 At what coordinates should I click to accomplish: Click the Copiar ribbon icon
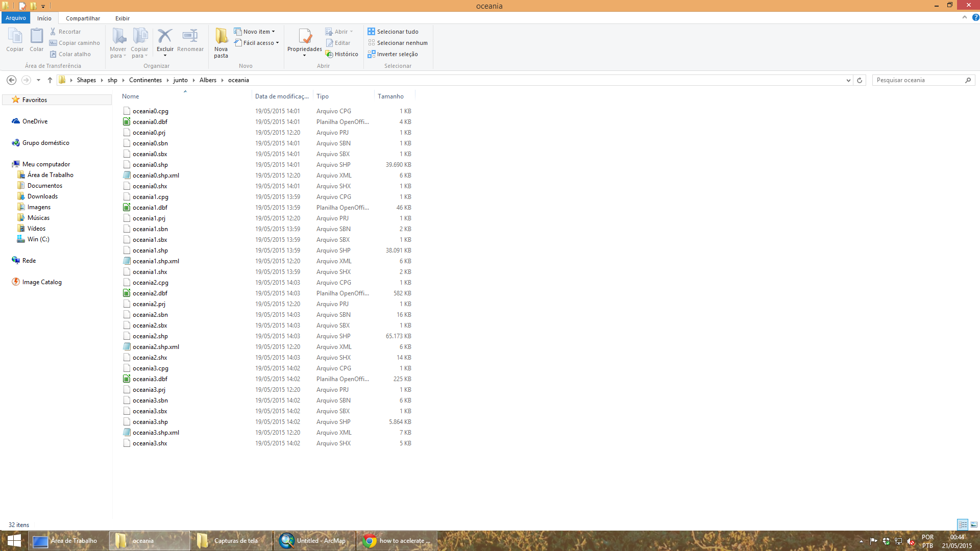pos(15,40)
